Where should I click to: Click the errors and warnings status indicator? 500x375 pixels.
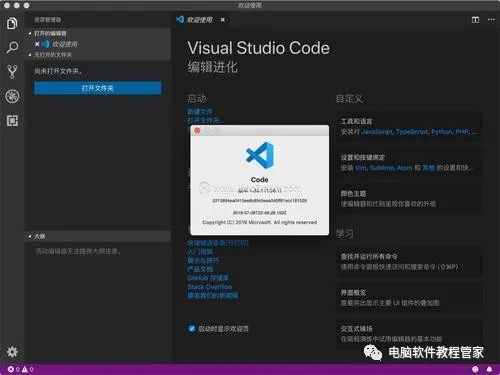(x=20, y=369)
